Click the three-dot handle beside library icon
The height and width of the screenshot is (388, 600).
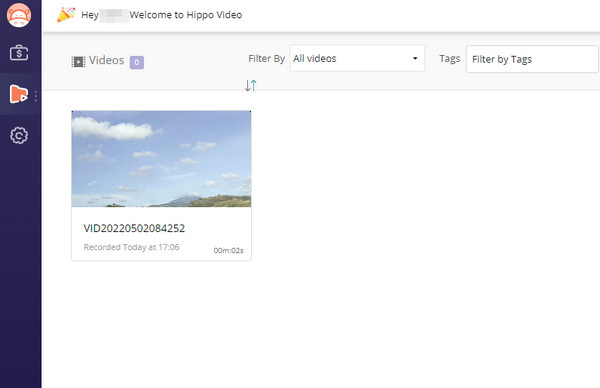click(x=36, y=96)
